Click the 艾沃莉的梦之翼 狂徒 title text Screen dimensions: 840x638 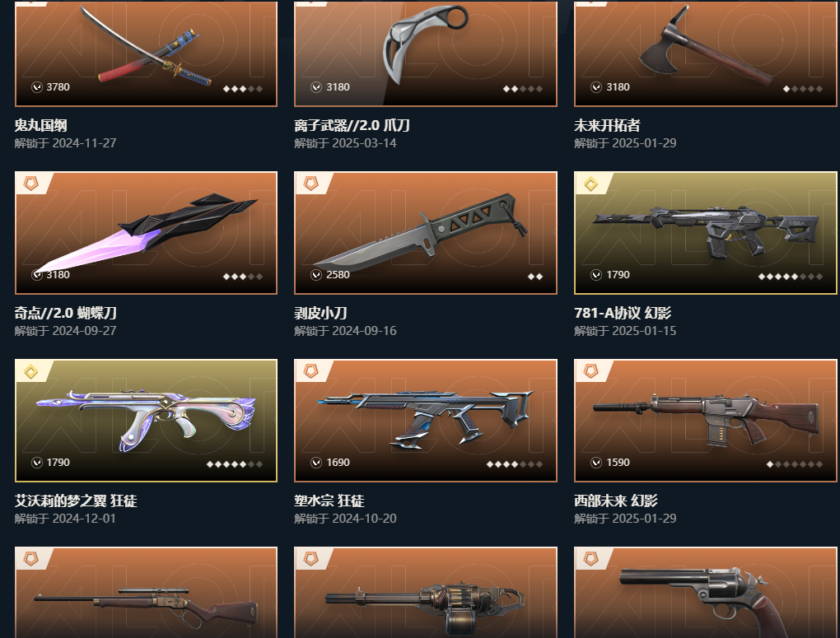(x=76, y=501)
